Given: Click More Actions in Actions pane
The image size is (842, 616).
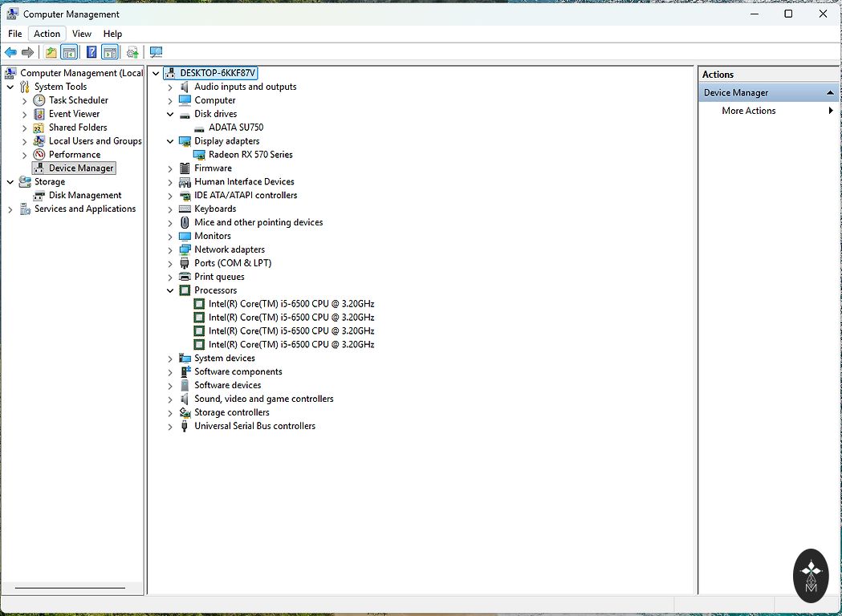Looking at the screenshot, I should [x=748, y=111].
